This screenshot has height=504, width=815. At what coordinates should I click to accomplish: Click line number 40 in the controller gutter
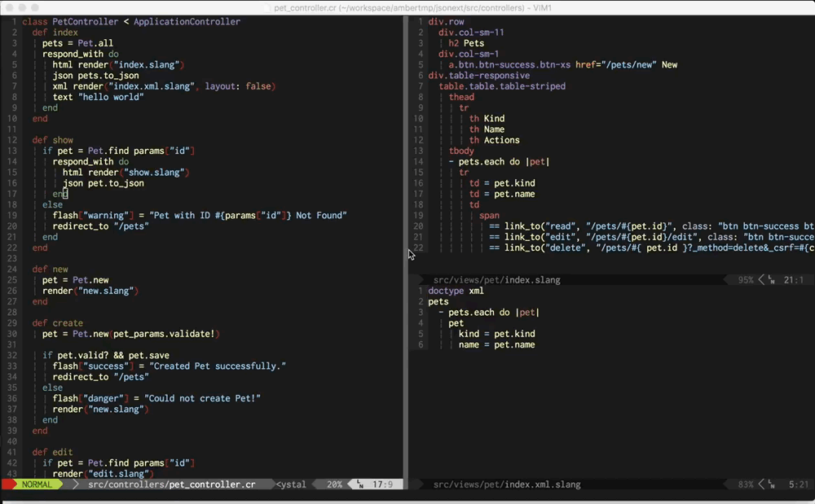(11, 441)
